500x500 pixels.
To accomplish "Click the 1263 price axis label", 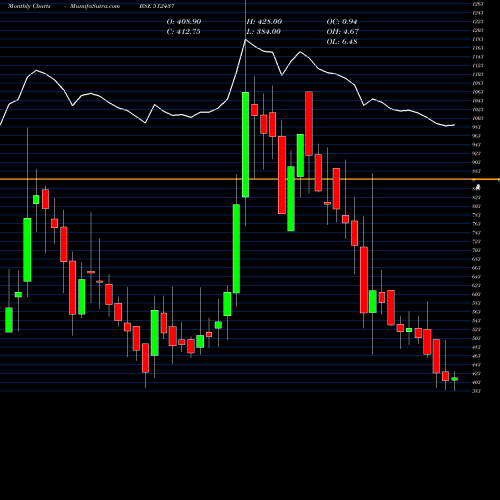I will click(478, 4).
